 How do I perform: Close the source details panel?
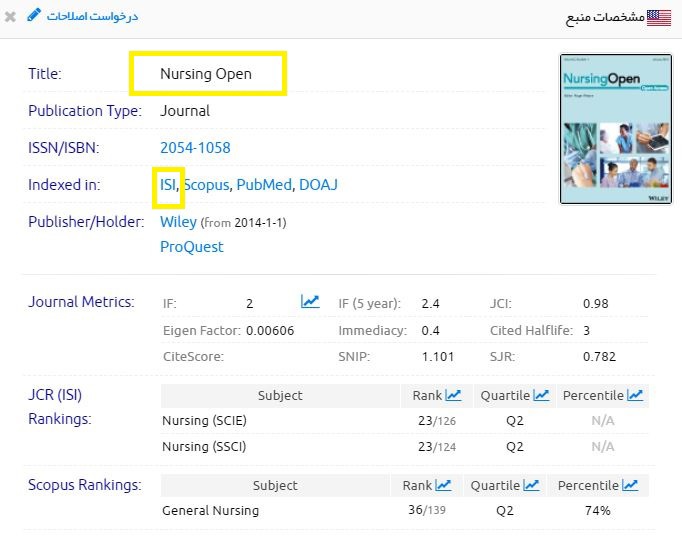pos(10,17)
